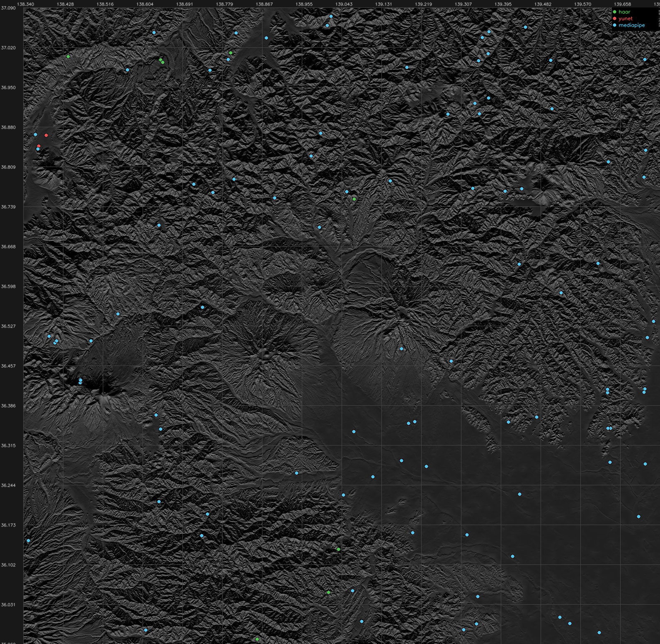Click the lower red yunet data point
Viewport: 660px width, 644px height.
click(x=39, y=146)
